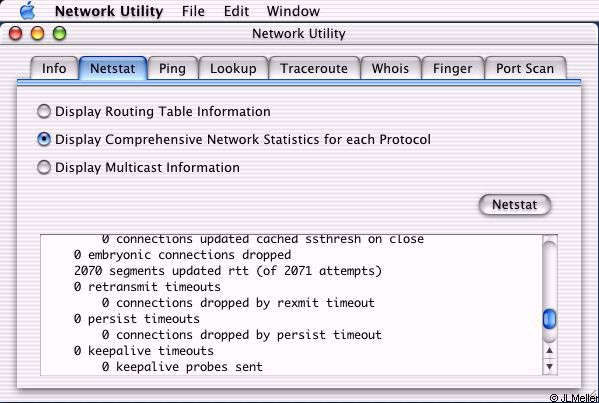Open the File menu
The image size is (599, 403).
(193, 11)
